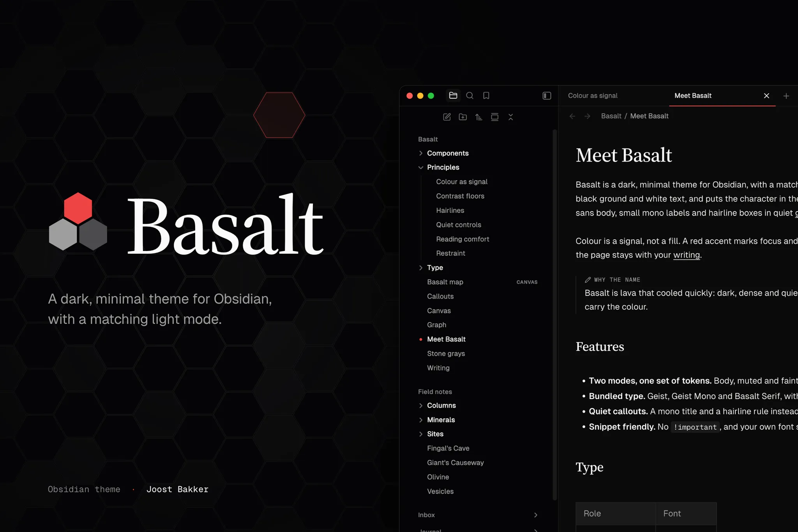Navigate back with left arrow
The width and height of the screenshot is (798, 532).
pos(572,116)
